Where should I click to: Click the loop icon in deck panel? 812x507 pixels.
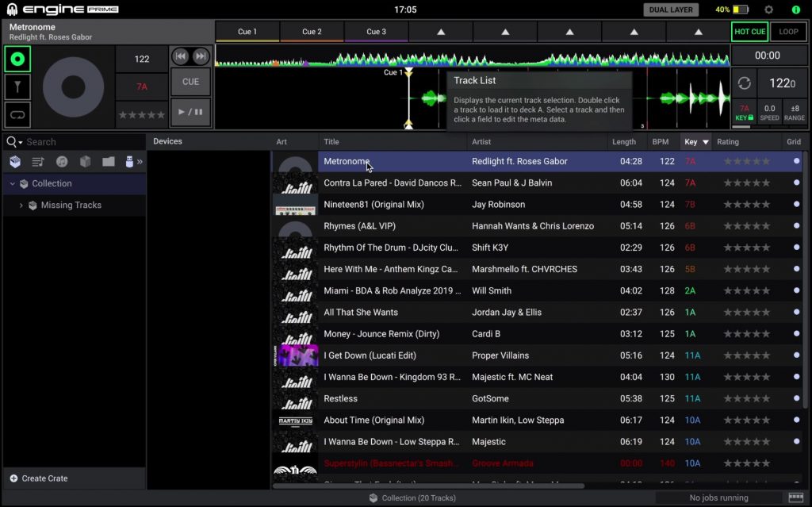pyautogui.click(x=17, y=114)
